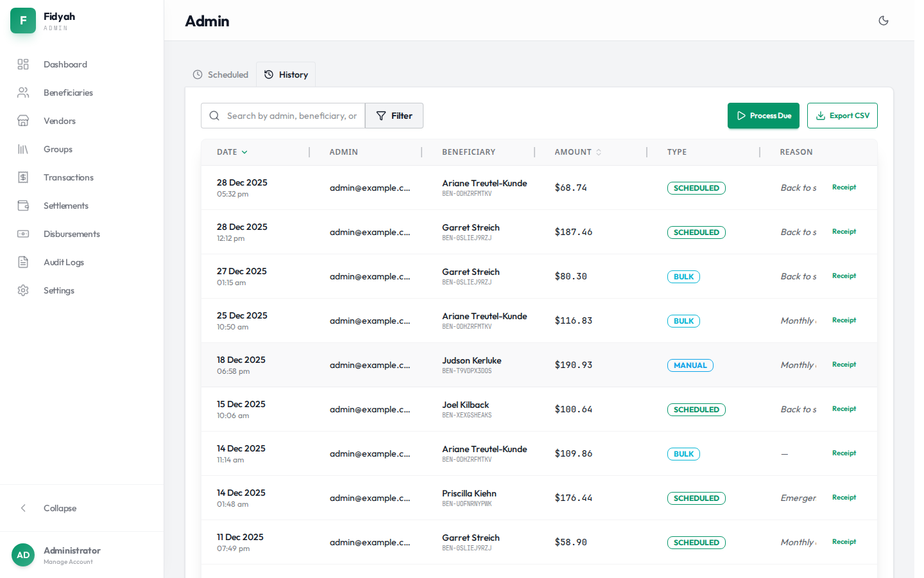
Task: Switch to the Scheduled tab
Action: pyautogui.click(x=221, y=74)
